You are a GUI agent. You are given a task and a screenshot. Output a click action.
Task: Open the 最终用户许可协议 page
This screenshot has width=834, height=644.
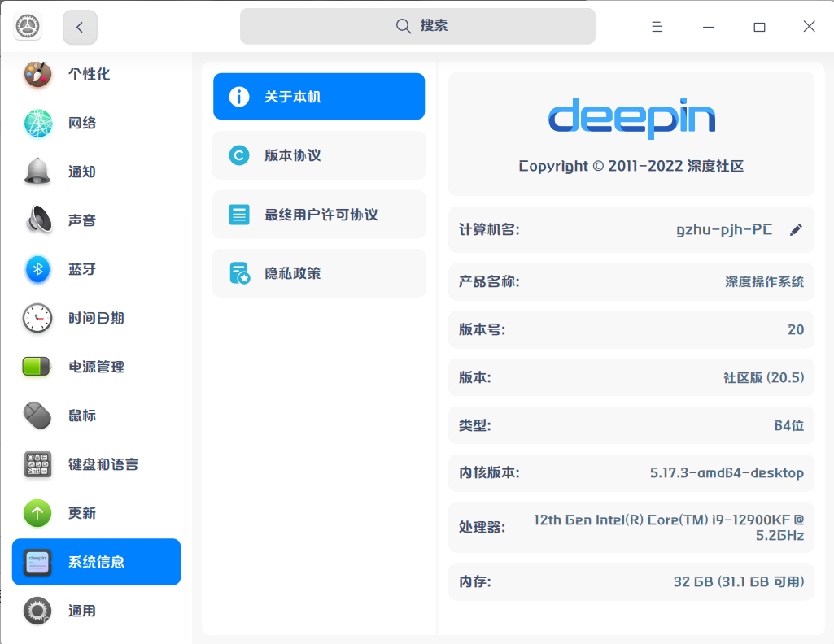(x=319, y=215)
